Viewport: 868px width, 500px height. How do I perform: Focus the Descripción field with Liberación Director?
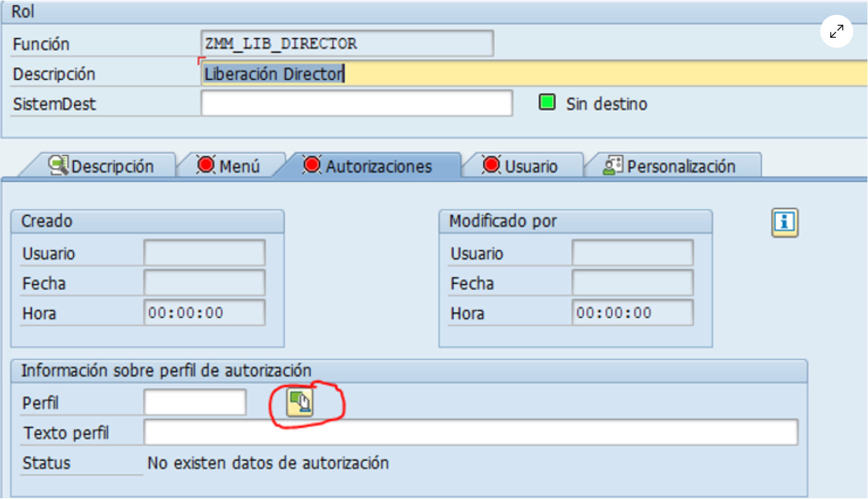[531, 74]
